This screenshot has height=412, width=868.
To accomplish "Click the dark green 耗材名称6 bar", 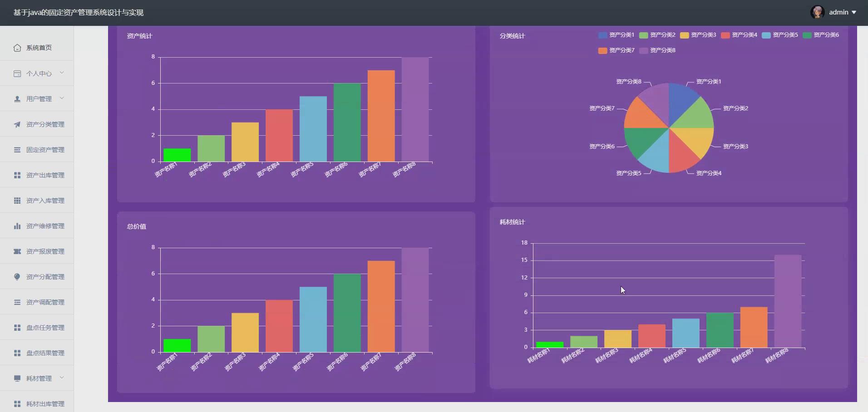I will point(720,330).
